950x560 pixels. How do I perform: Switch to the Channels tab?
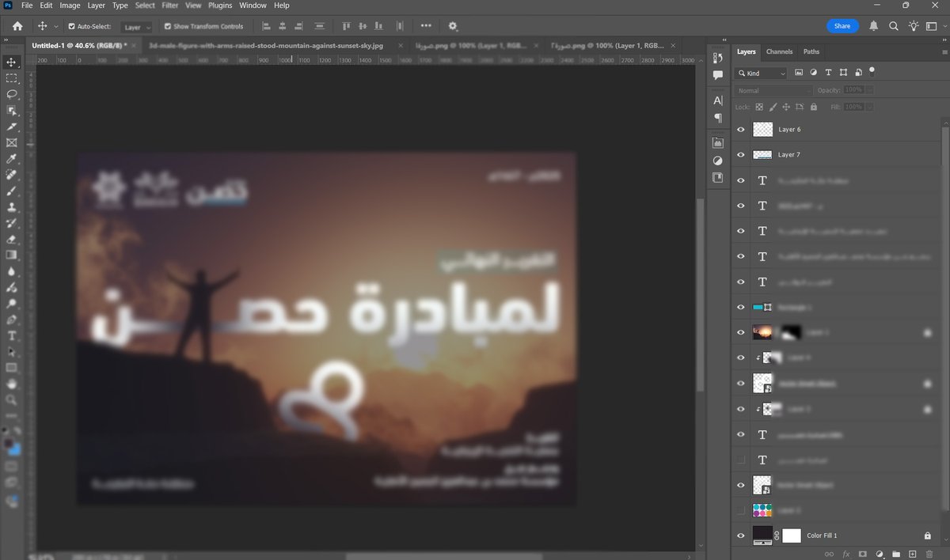(779, 51)
